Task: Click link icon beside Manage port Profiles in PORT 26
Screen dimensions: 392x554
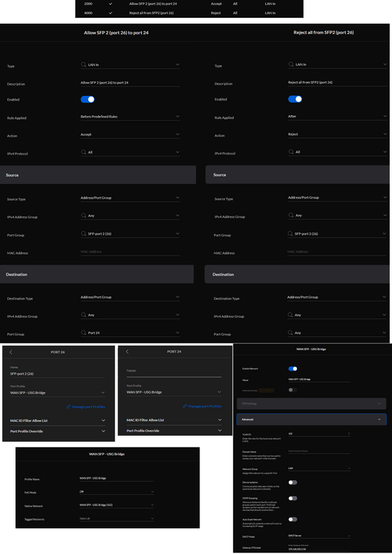Action: coord(69,407)
